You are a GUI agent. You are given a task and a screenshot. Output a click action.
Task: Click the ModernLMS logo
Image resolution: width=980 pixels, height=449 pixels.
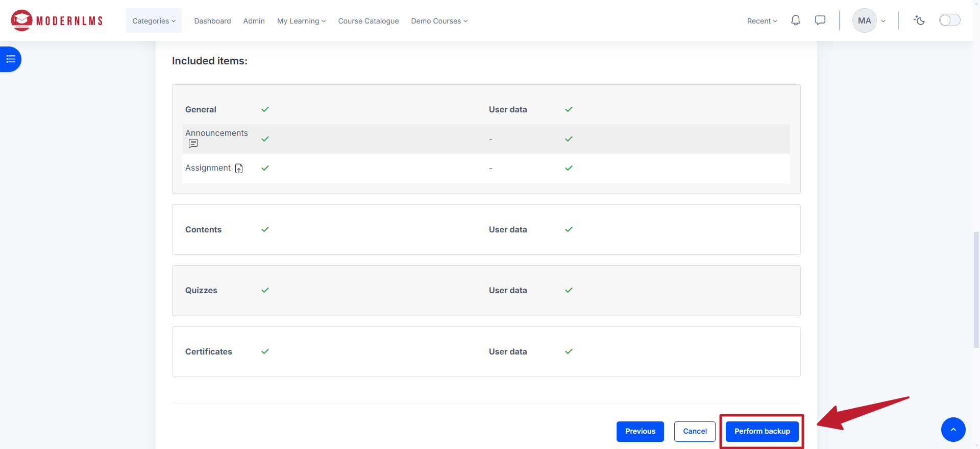57,20
